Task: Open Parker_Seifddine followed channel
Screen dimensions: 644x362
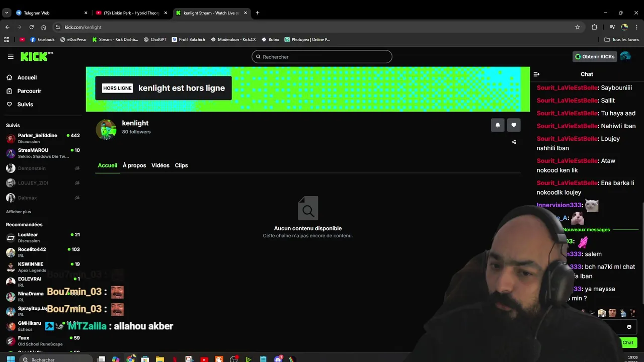Action: click(x=43, y=138)
